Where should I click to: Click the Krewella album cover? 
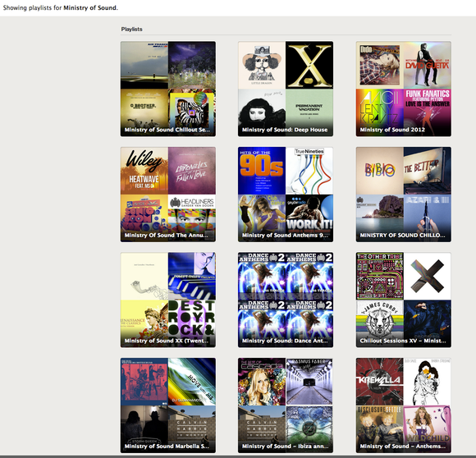(380, 382)
